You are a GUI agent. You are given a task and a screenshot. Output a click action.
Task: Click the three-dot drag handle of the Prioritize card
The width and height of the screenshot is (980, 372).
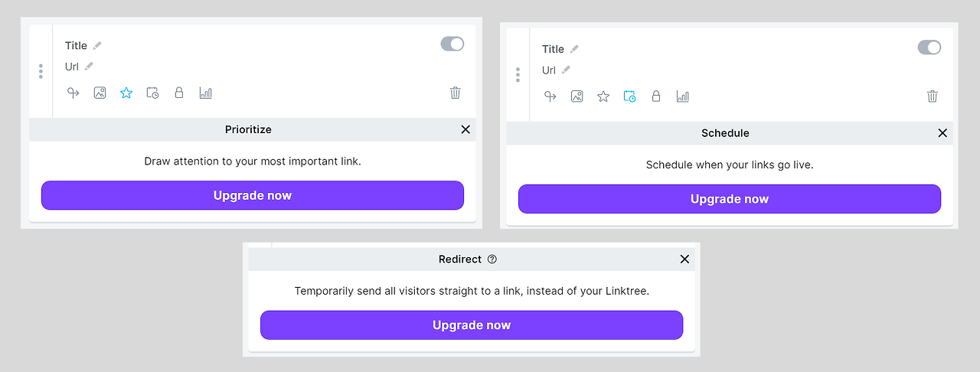pos(41,71)
